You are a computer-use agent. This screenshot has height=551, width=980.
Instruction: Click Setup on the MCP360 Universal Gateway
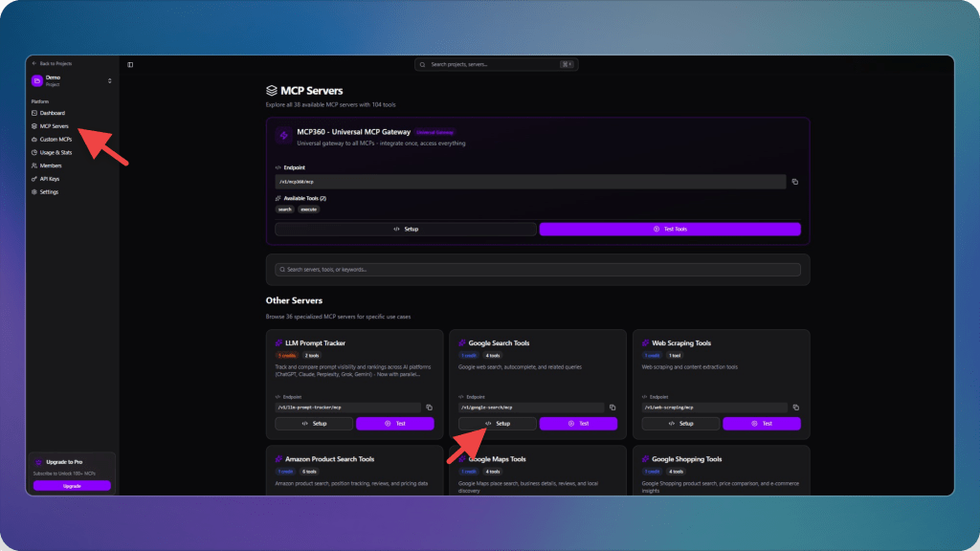pyautogui.click(x=406, y=230)
